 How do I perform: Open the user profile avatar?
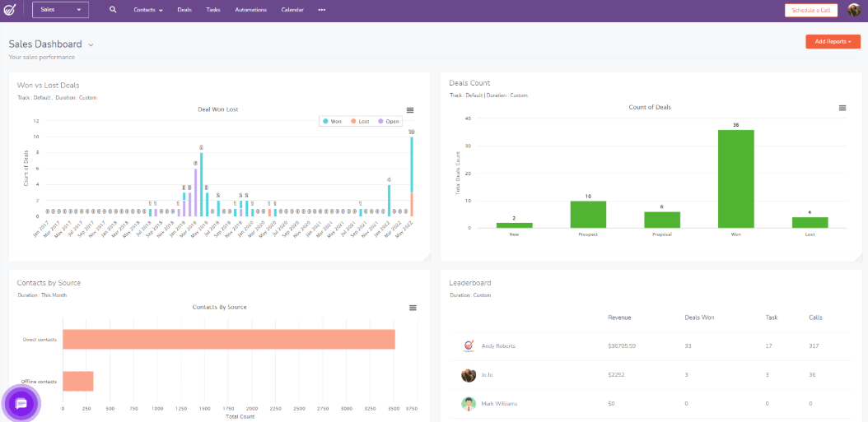point(854,10)
